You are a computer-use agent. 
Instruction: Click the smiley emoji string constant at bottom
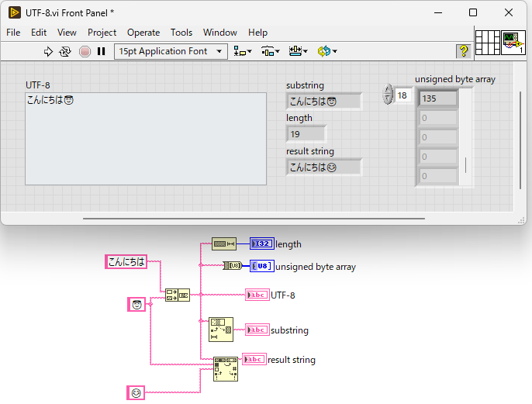tap(136, 393)
